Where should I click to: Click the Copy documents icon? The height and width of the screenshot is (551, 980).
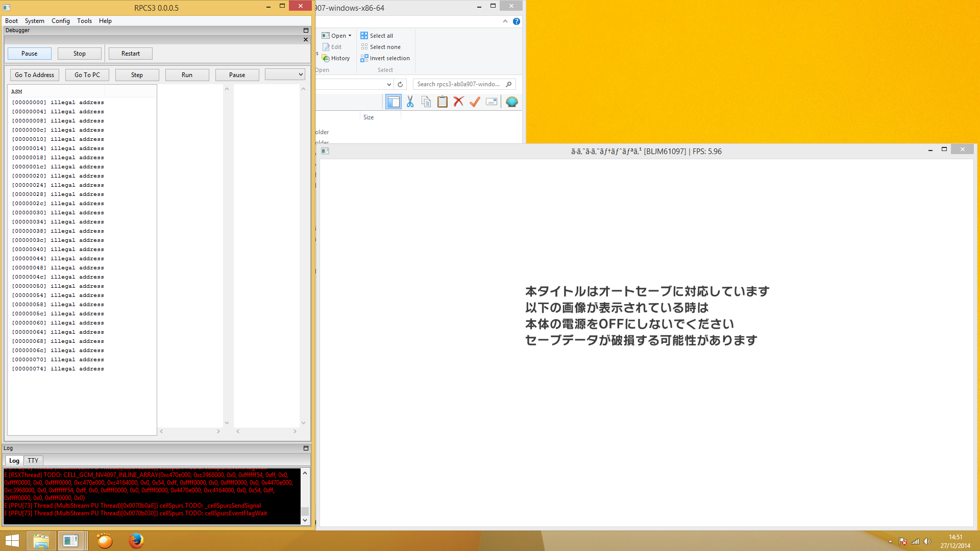click(x=426, y=102)
